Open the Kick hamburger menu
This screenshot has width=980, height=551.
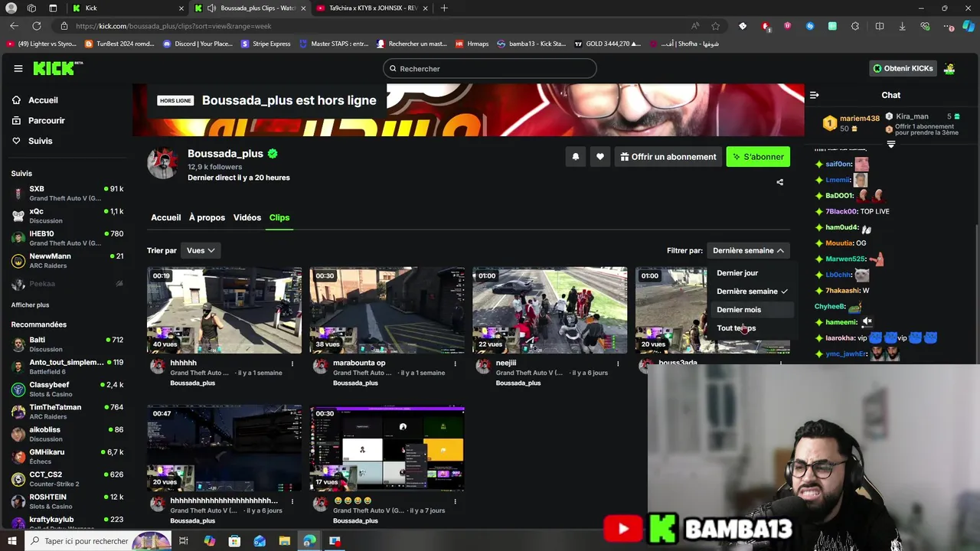pyautogui.click(x=18, y=68)
